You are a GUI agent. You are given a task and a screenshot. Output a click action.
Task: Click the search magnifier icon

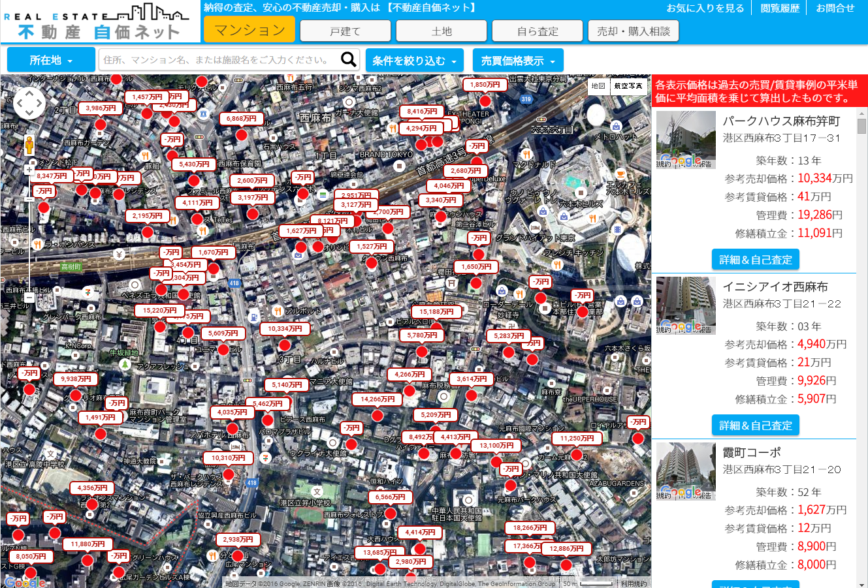point(349,60)
